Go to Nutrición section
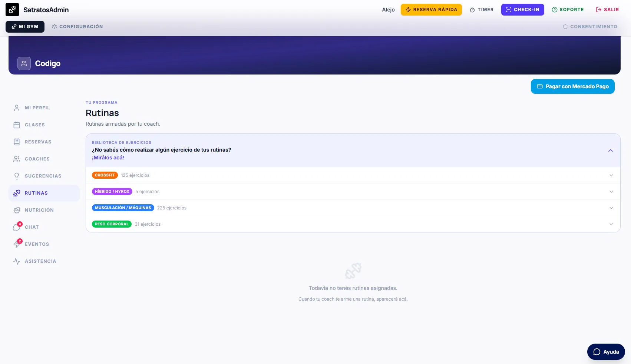Screen dimensions: 631x364 [44, 210]
